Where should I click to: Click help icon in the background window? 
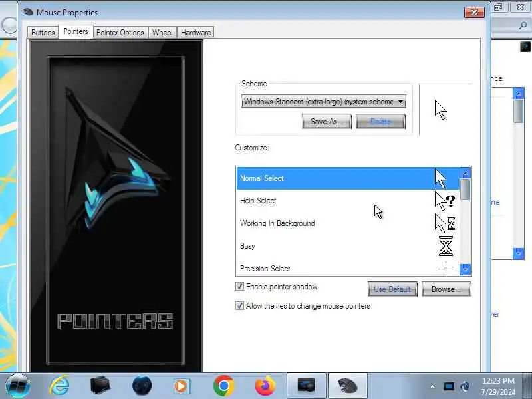coord(525,46)
